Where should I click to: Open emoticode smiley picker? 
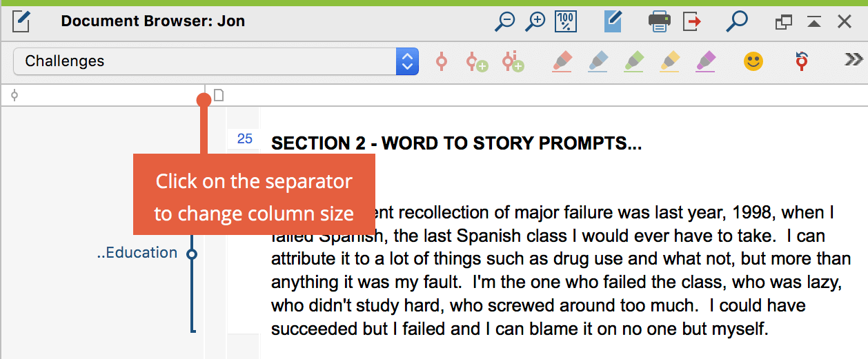click(753, 61)
